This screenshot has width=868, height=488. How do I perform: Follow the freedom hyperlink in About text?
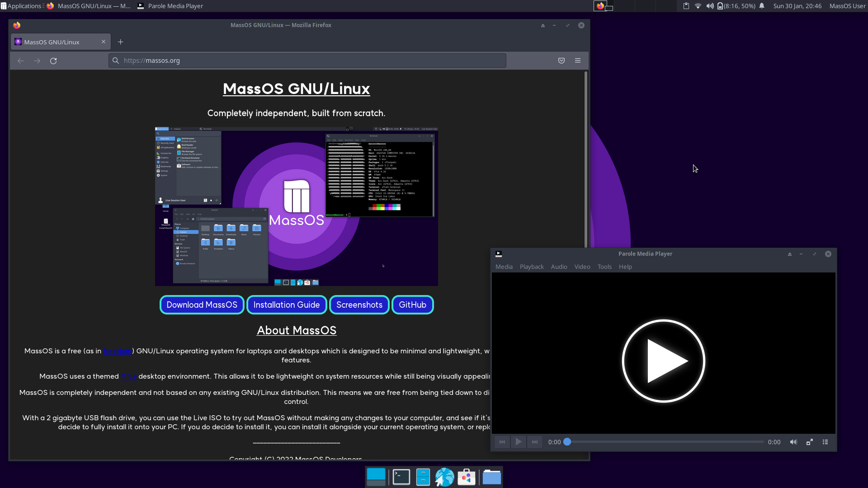click(x=117, y=351)
